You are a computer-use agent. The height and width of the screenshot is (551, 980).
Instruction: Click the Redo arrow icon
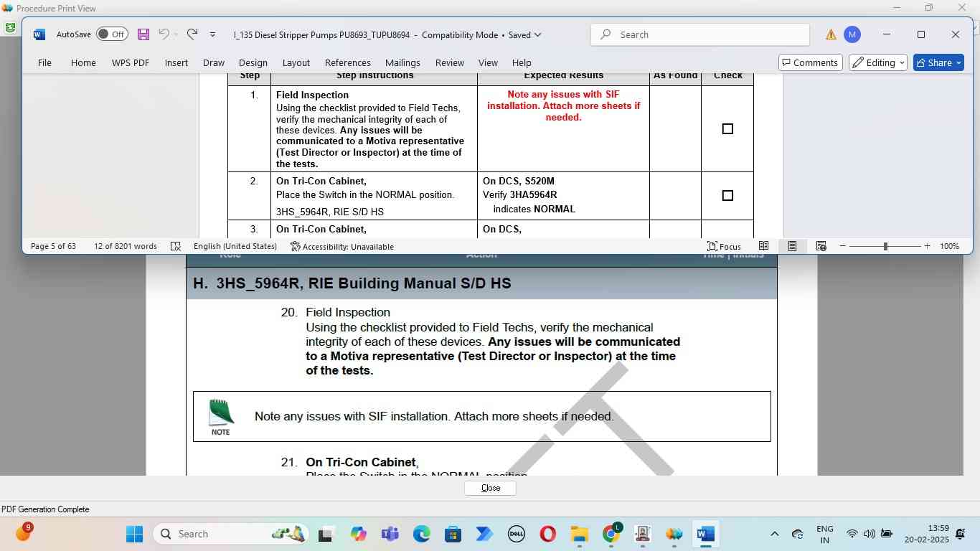coord(192,34)
